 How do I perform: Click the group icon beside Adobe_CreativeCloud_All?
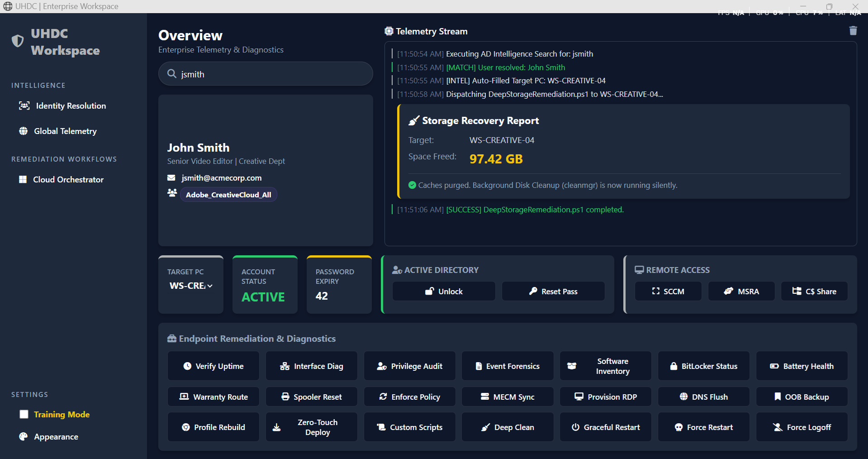(x=171, y=192)
